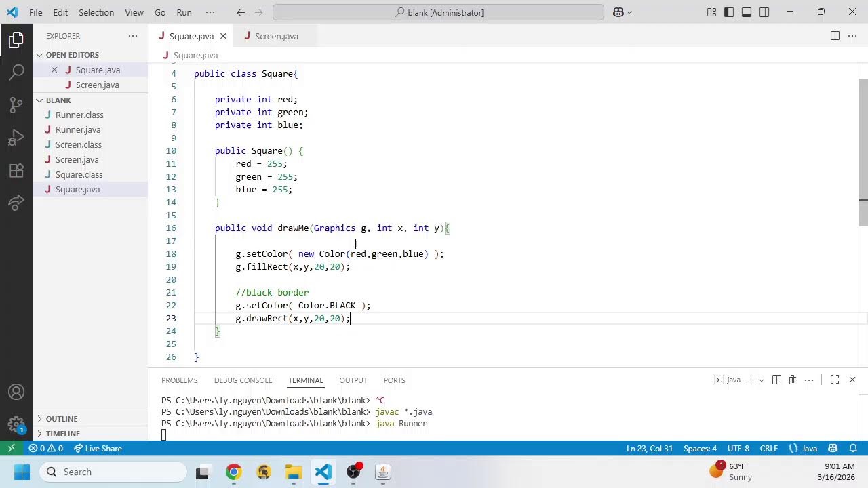Open the Extensions view
Viewport: 868px width, 488px height.
[x=16, y=170]
